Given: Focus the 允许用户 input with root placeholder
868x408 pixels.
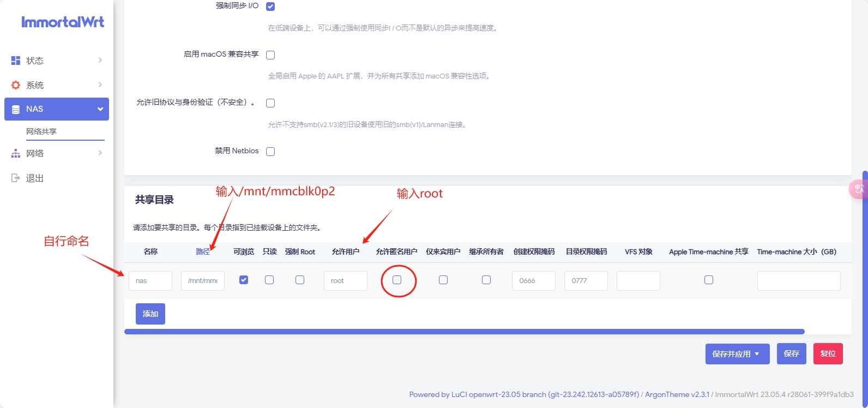Looking at the screenshot, I should [346, 281].
